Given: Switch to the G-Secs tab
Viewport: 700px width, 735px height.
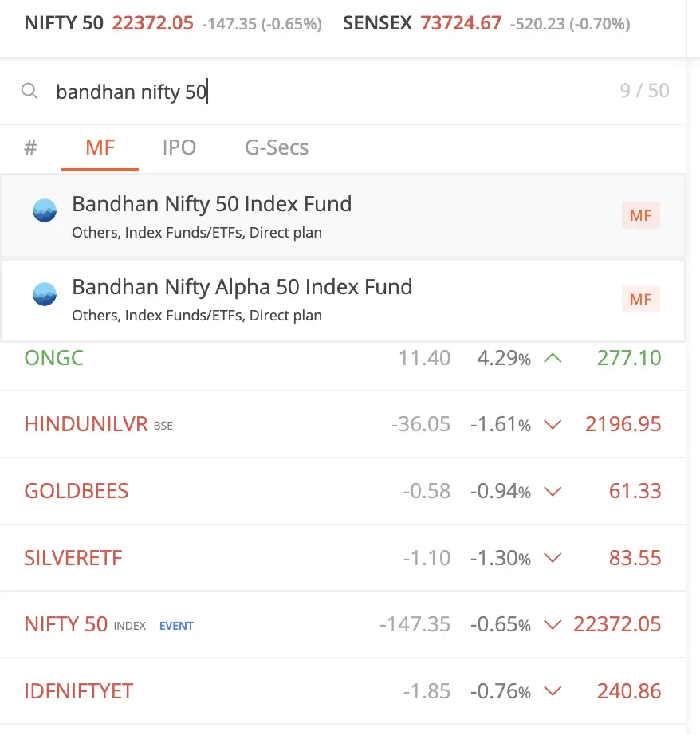Looking at the screenshot, I should (277, 147).
